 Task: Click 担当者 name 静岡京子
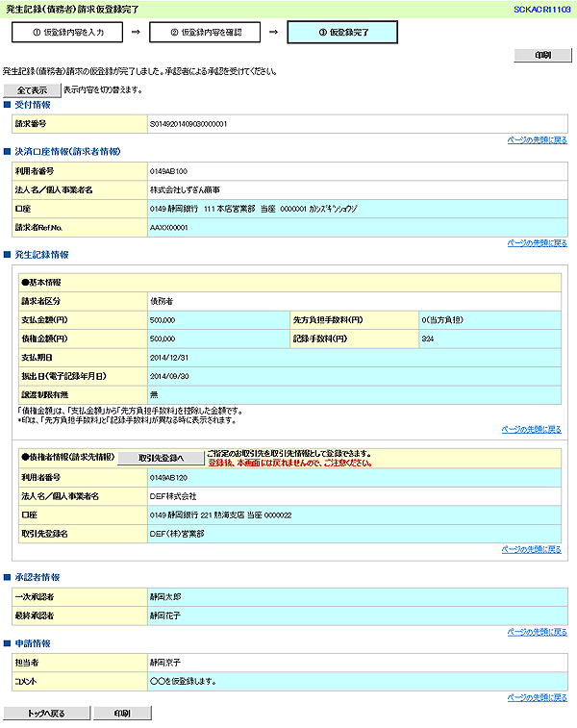point(165,663)
